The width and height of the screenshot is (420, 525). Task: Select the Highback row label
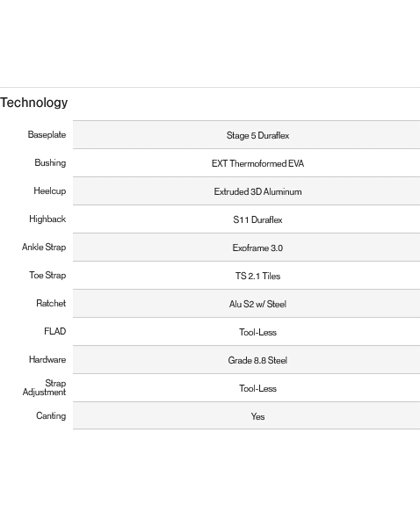tap(47, 219)
